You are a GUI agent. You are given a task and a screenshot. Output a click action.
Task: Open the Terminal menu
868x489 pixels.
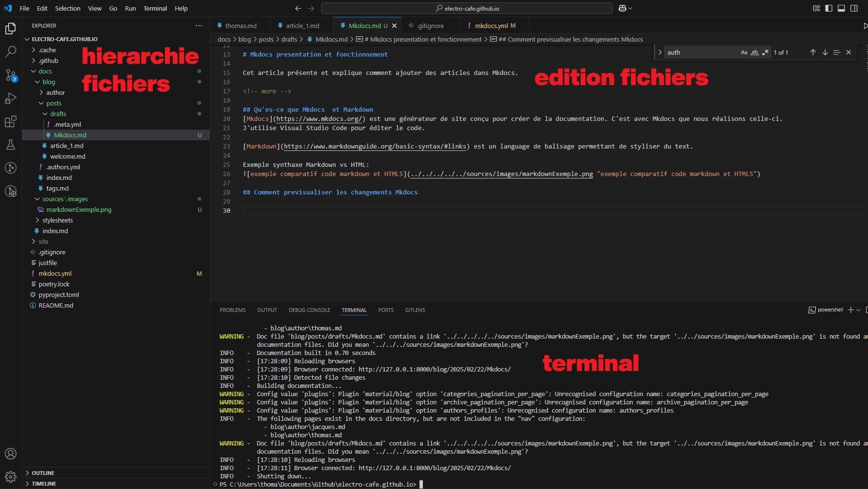click(155, 8)
